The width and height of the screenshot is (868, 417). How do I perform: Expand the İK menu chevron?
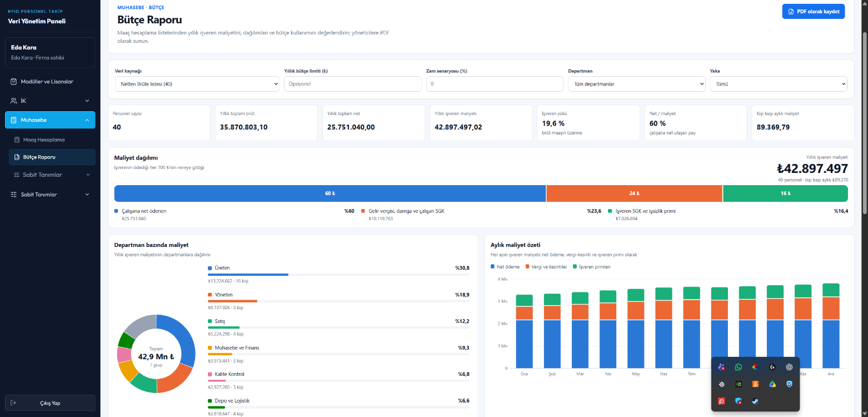click(x=87, y=101)
